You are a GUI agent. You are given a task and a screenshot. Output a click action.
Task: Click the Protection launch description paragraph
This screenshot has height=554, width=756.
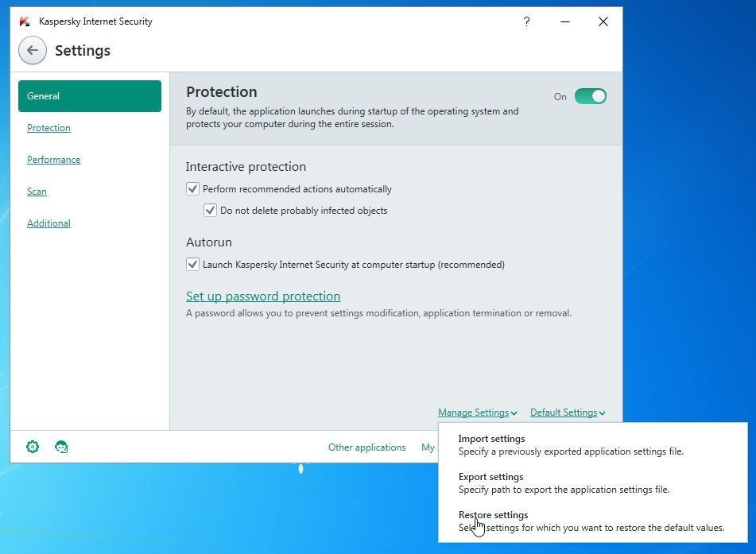[x=352, y=118]
